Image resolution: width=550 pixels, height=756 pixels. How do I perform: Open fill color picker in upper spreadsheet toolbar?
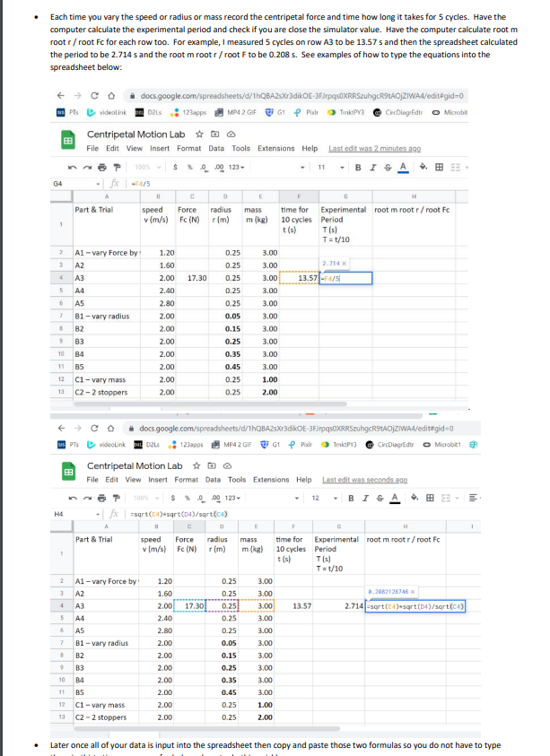[x=423, y=168]
